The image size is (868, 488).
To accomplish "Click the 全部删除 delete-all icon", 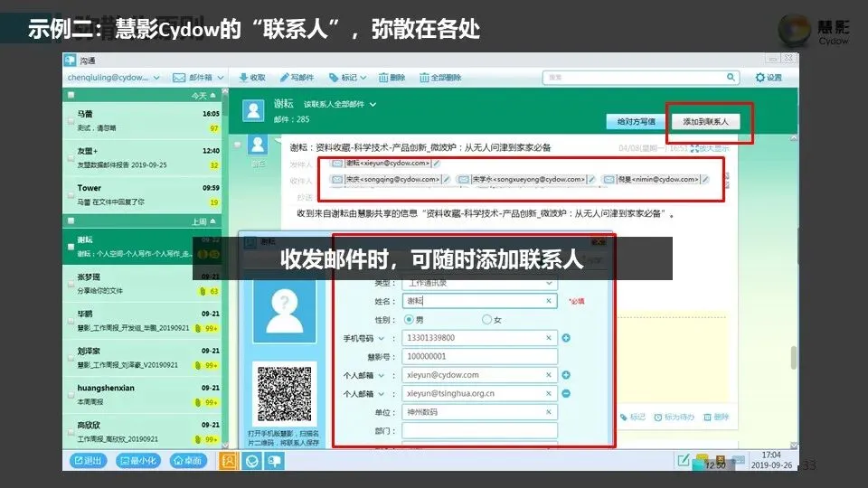I will [424, 78].
